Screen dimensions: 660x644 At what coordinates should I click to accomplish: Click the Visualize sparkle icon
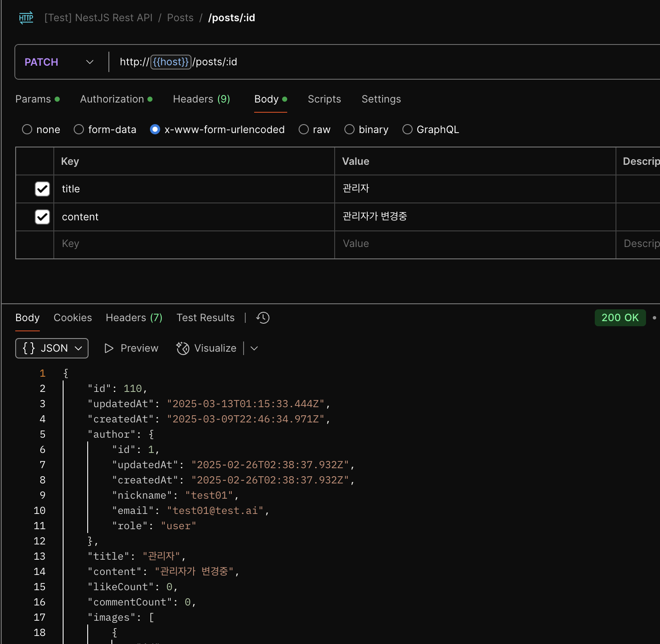pyautogui.click(x=183, y=348)
